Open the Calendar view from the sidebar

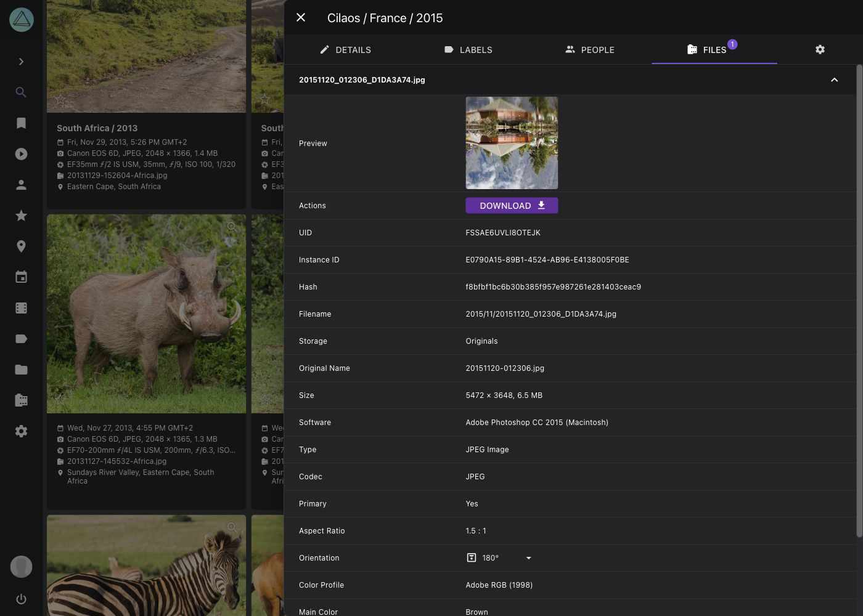(x=21, y=277)
